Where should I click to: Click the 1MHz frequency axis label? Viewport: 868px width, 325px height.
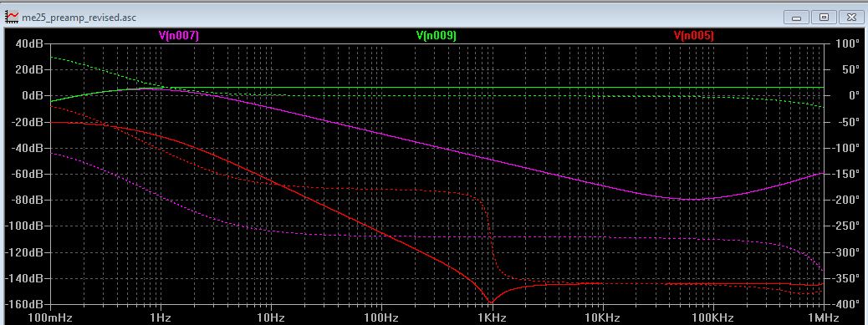pos(823,317)
